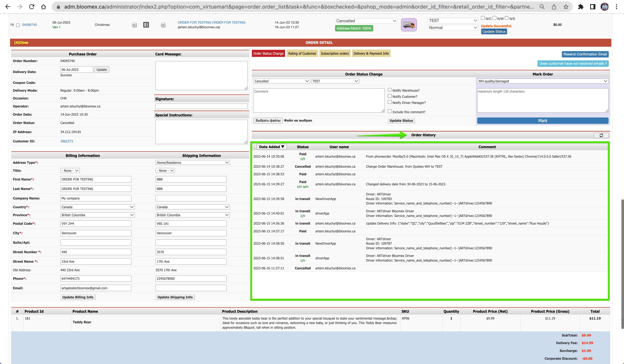Click into the order status Comment field
This screenshot has height=364, width=624.
319,100
